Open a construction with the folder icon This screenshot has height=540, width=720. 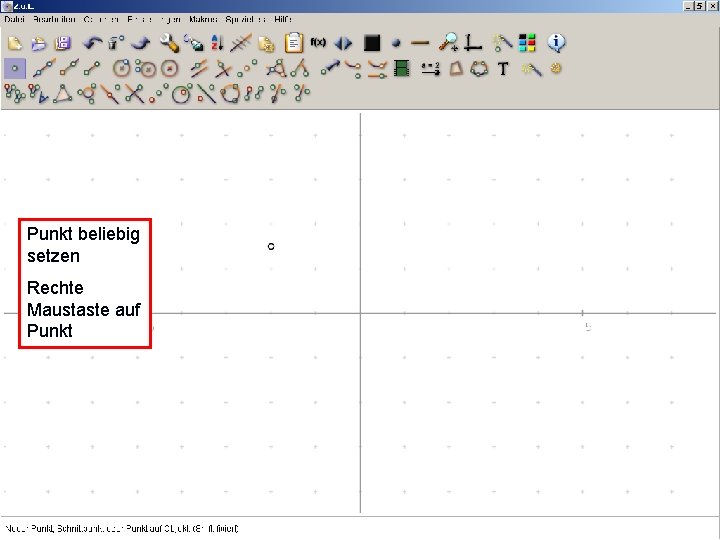tap(39, 43)
